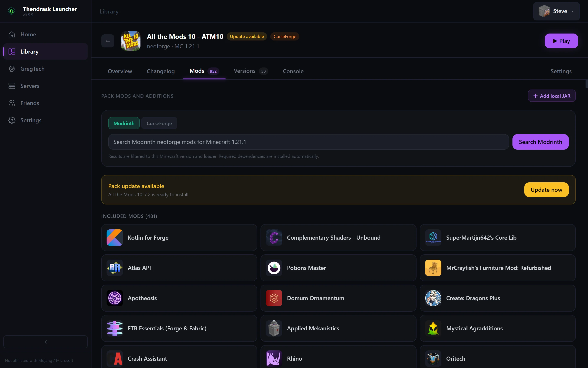Focus the Search Modrinth mods field
The width and height of the screenshot is (588, 368).
(x=308, y=142)
